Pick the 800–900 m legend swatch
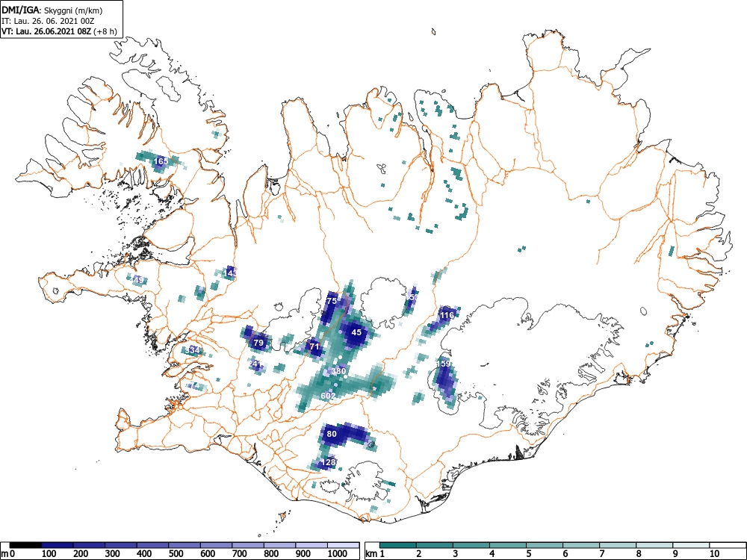Viewport: 747px width, 560px height. click(x=279, y=545)
